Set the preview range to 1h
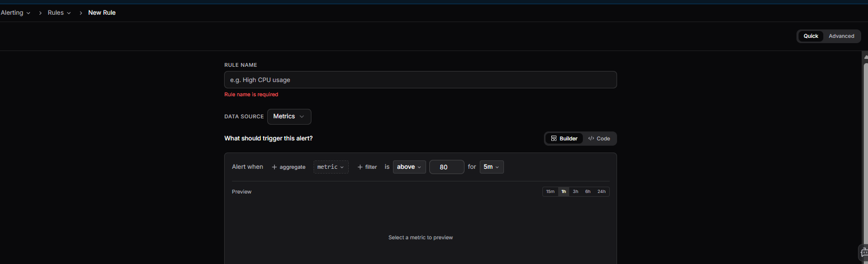 (563, 192)
